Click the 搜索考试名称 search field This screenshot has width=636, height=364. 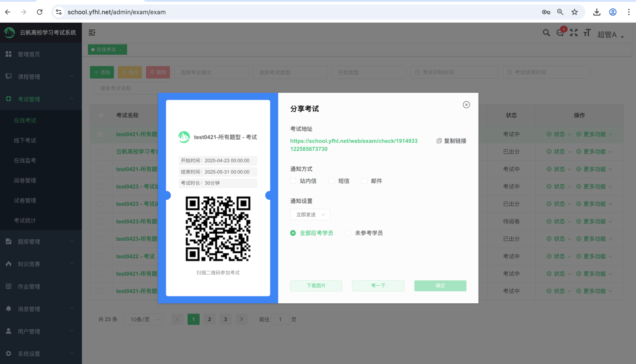(134, 88)
